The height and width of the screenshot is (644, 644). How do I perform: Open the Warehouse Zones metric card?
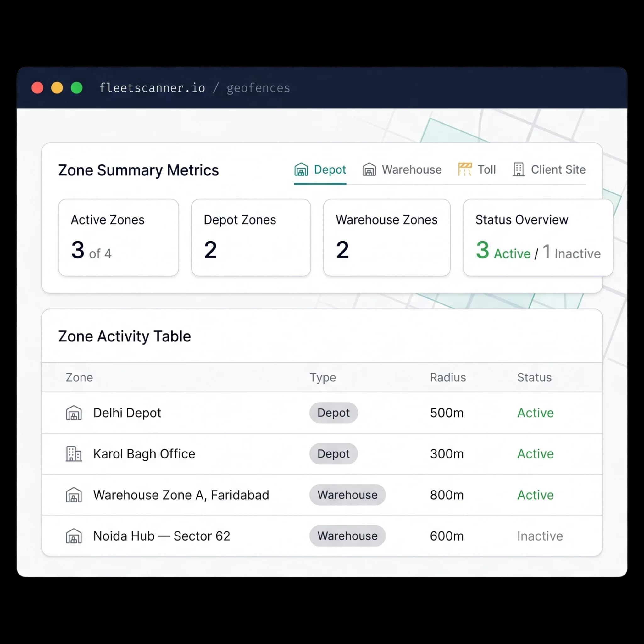387,238
